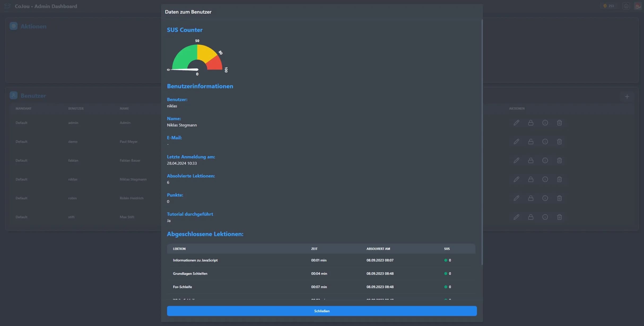Open the info icon for niklas user
This screenshot has width=644, height=326.
point(545,179)
